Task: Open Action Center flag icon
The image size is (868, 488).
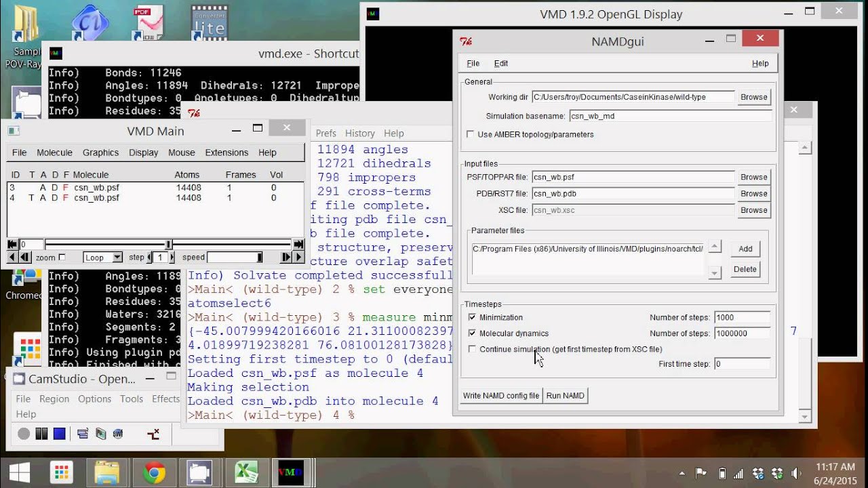Action: [x=701, y=474]
